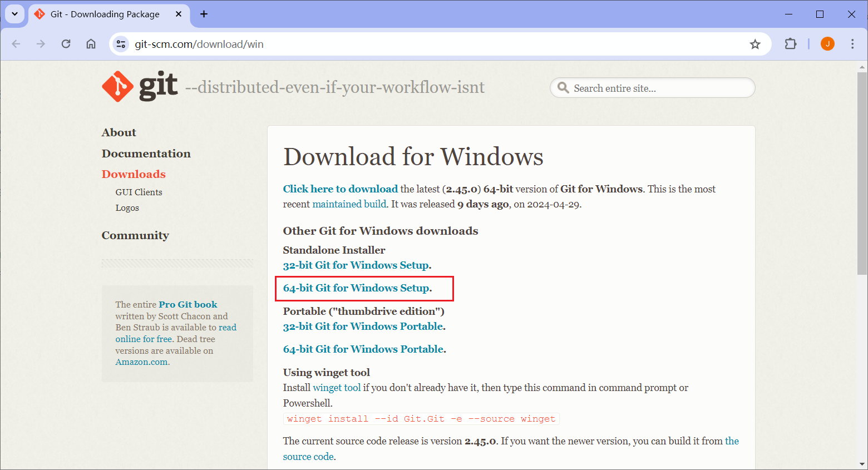Download 32-bit Git for Windows Setup
The height and width of the screenshot is (470, 868).
(x=356, y=265)
